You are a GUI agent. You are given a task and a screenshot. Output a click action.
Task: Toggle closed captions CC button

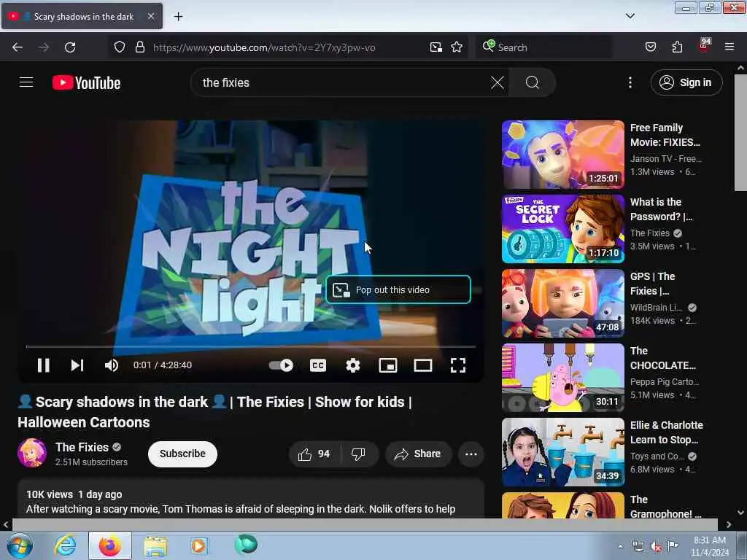tap(318, 365)
